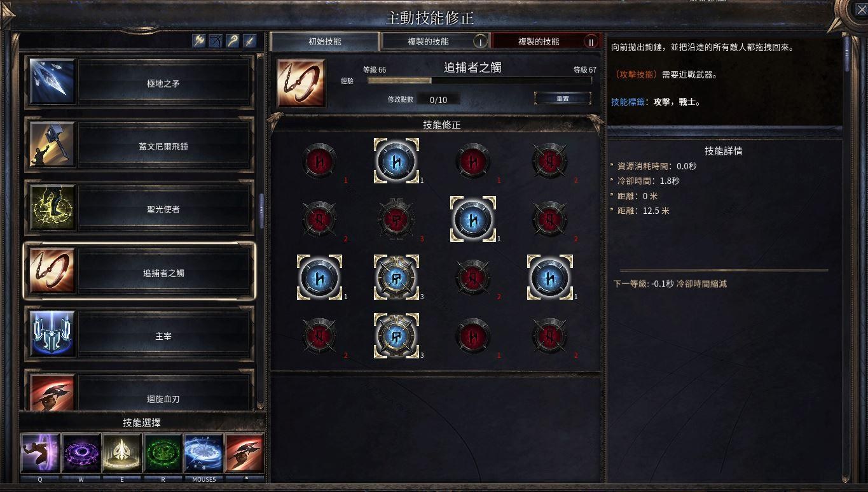
Task: Click the skill list scrollbar handle
Action: (261, 210)
